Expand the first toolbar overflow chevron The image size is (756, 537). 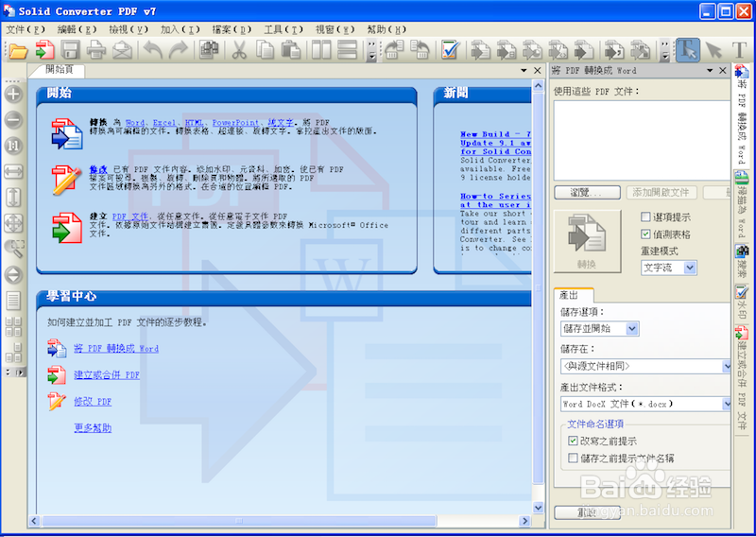coord(371,50)
